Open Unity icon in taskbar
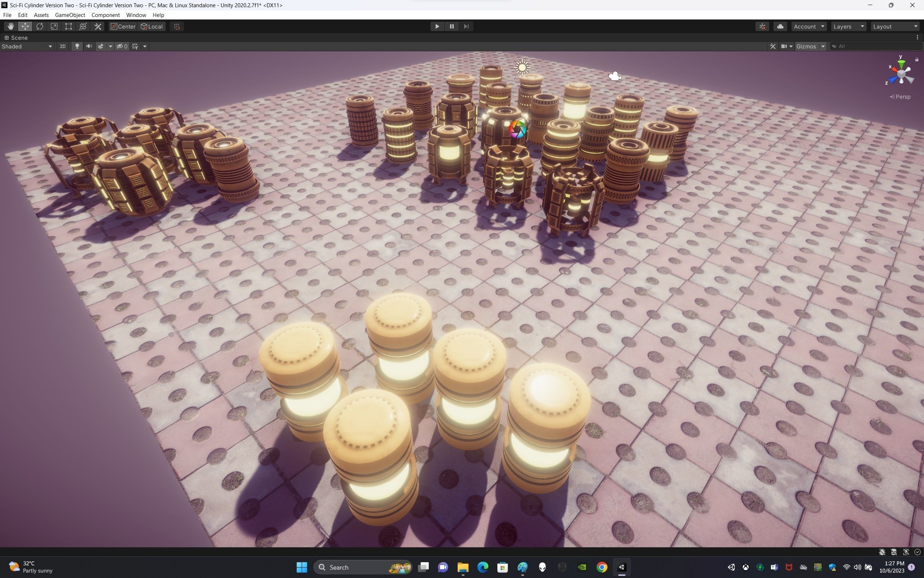924x578 pixels. click(622, 567)
